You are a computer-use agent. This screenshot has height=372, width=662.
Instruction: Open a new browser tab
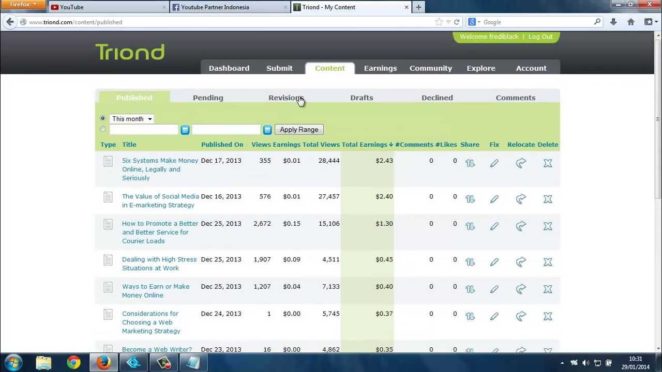coord(418,7)
